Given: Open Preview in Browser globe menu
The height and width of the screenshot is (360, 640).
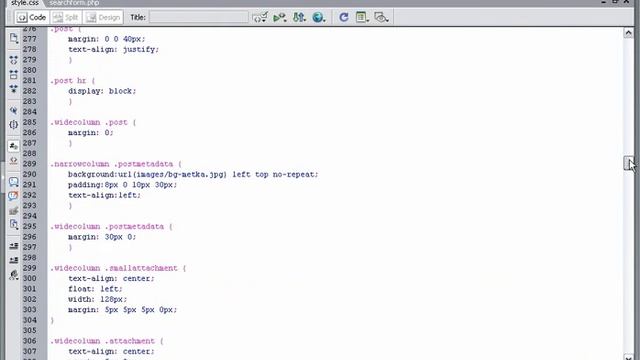Looking at the screenshot, I should (x=318, y=18).
